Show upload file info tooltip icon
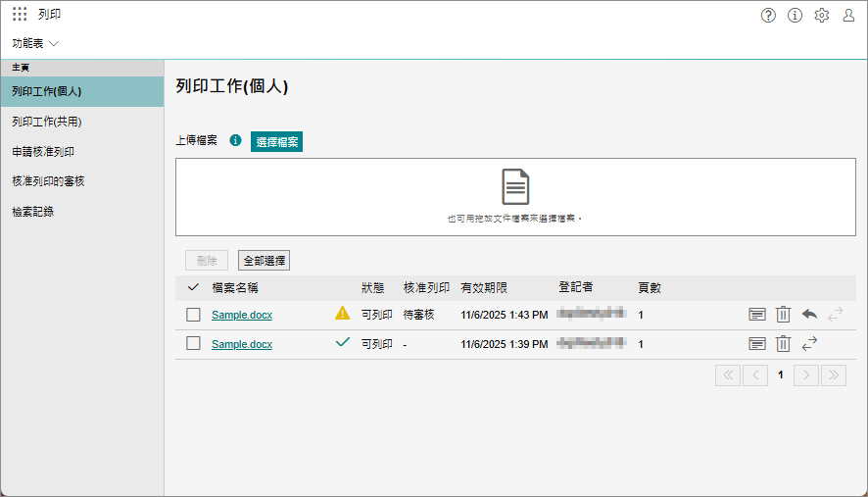 (235, 141)
